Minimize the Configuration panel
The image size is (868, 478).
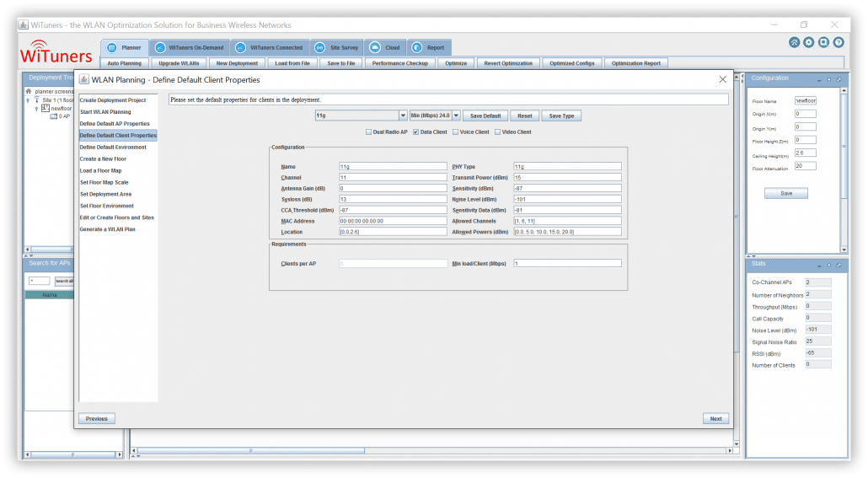tap(819, 80)
